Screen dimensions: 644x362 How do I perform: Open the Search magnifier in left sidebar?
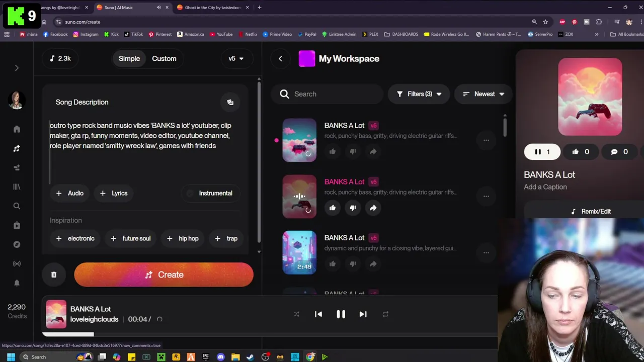point(17,206)
